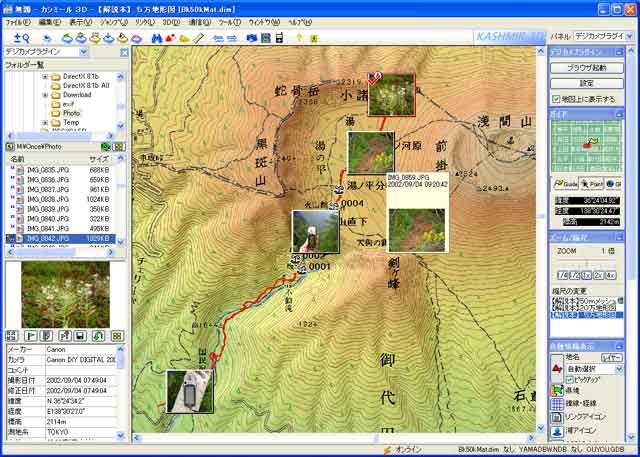This screenshot has height=457, width=640.
Task: Click the calculator icon in toolbar
Action: pos(265,38)
